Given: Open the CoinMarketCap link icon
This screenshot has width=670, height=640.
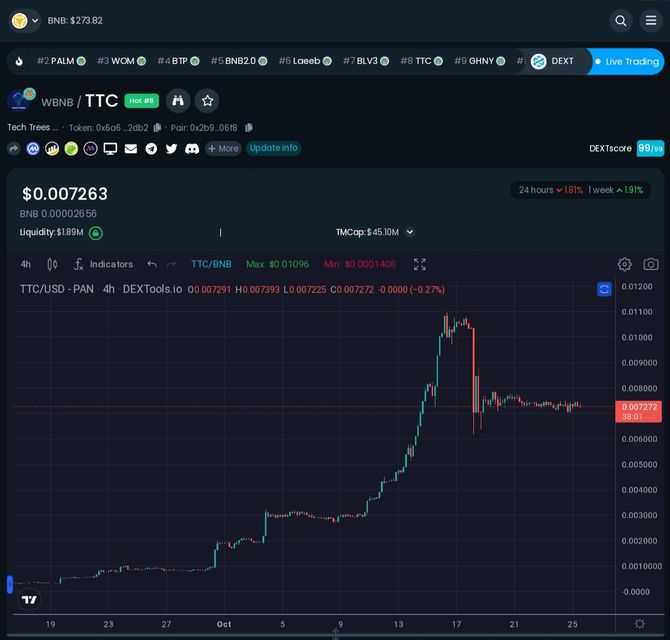Looking at the screenshot, I should (x=33, y=149).
